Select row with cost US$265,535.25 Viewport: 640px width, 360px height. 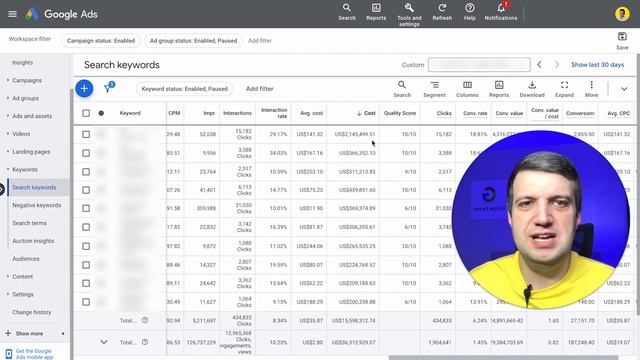pyautogui.click(x=86, y=246)
